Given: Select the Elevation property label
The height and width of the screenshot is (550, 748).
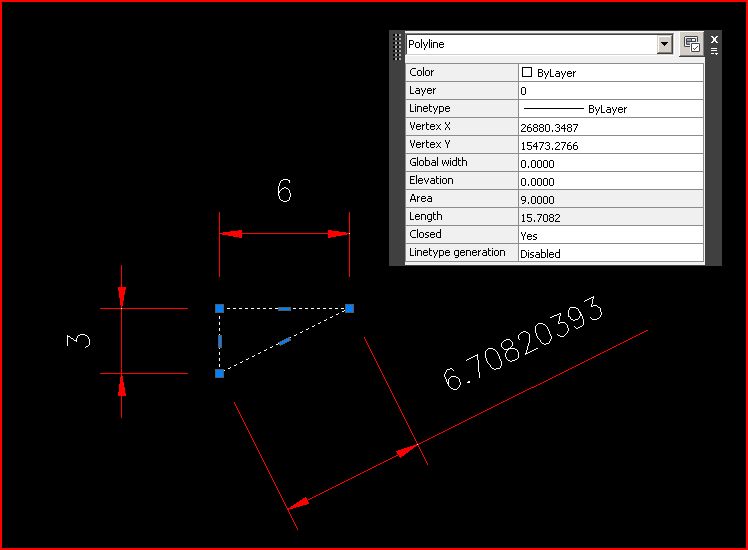Looking at the screenshot, I should (x=431, y=180).
